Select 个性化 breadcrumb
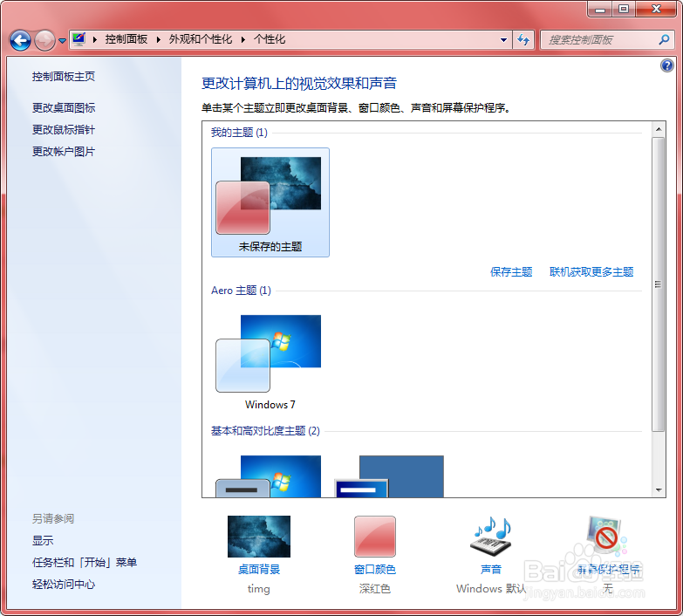This screenshot has width=683, height=616. click(x=270, y=39)
